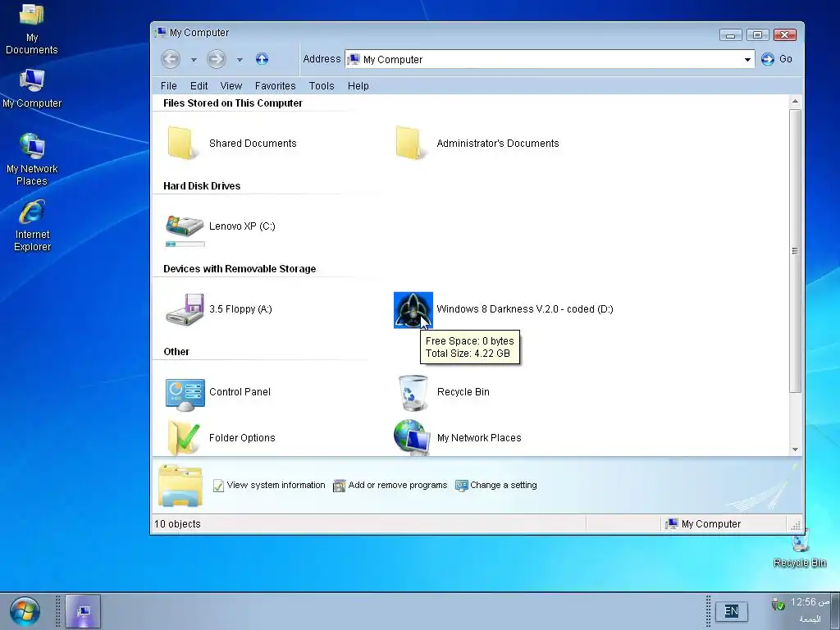This screenshot has width=840, height=630.
Task: Click the Go button beside the address bar
Action: 776,59
